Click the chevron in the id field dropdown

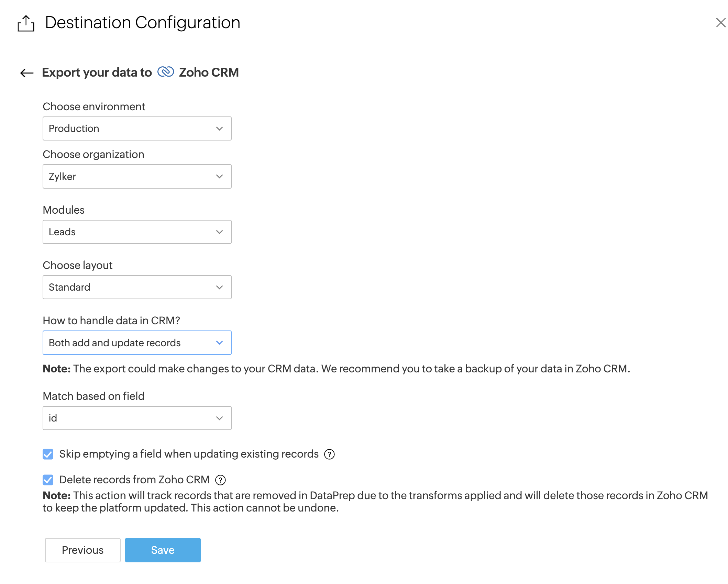220,418
